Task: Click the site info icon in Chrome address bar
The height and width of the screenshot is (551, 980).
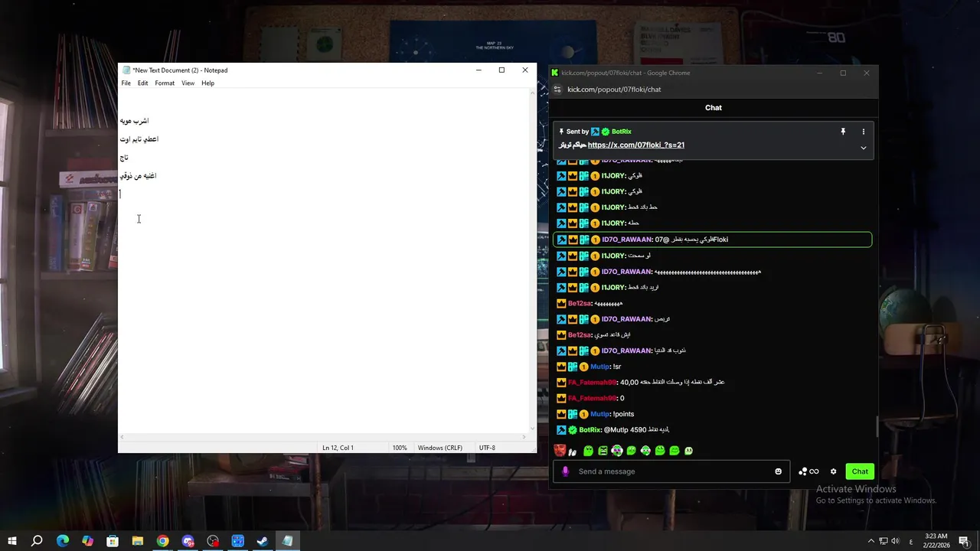Action: click(557, 90)
